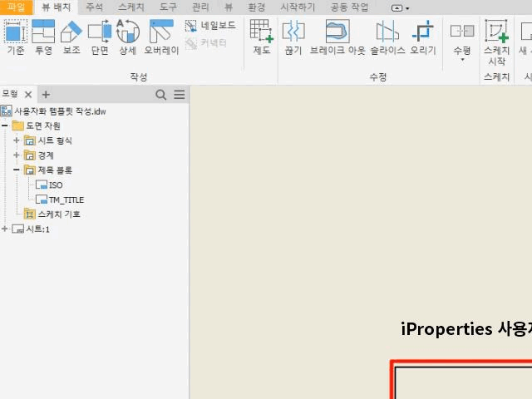Expand the 경계 folder
This screenshot has height=399, width=532.
coord(17,155)
